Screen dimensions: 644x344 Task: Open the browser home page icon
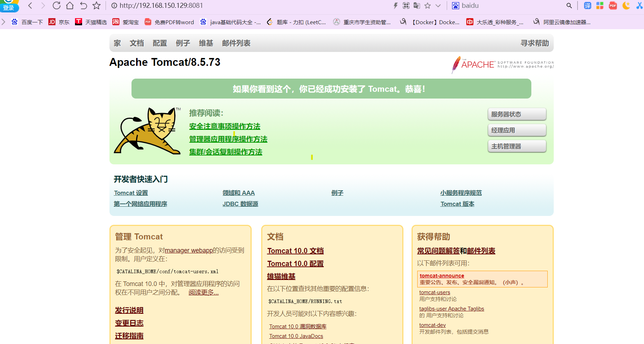[70, 5]
